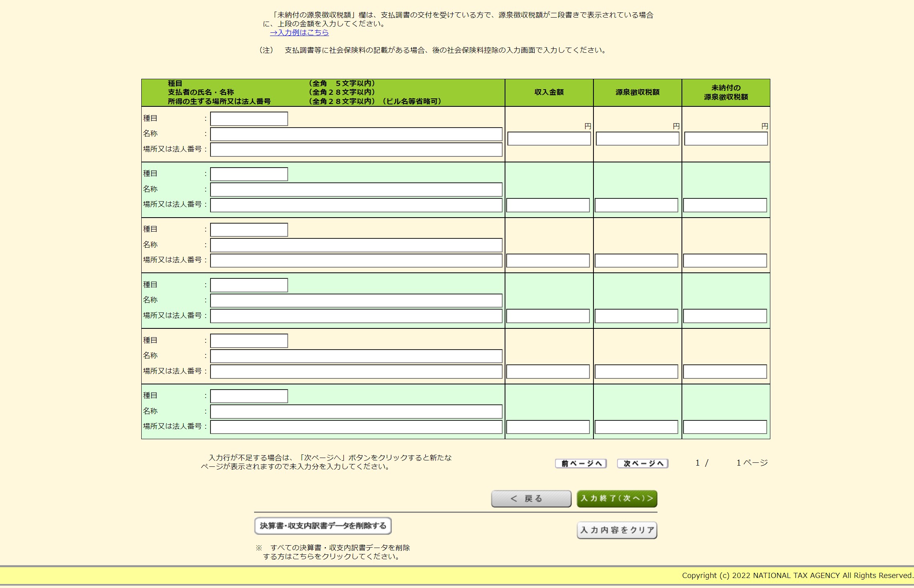
Task: Focus the second row 種目 field
Action: pyautogui.click(x=249, y=174)
